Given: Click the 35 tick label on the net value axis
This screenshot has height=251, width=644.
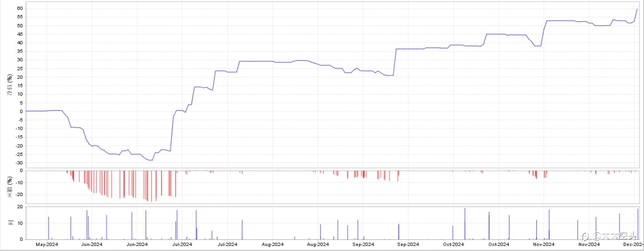Looking at the screenshot, I should (20, 51).
